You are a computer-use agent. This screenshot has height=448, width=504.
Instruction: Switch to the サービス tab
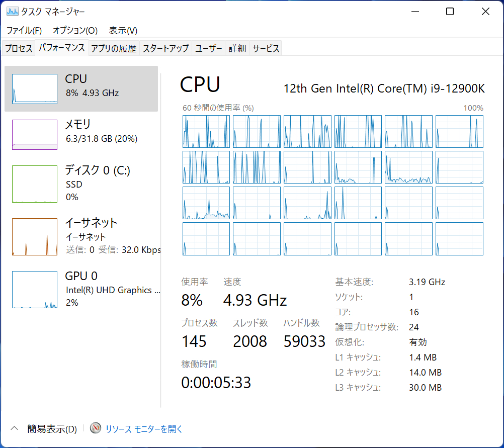(x=266, y=48)
